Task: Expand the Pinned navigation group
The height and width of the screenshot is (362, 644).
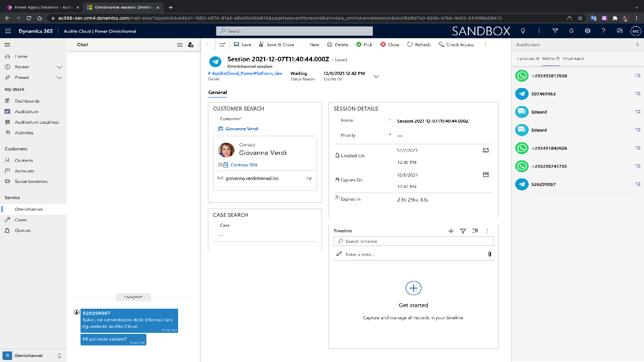Action: coord(59,77)
